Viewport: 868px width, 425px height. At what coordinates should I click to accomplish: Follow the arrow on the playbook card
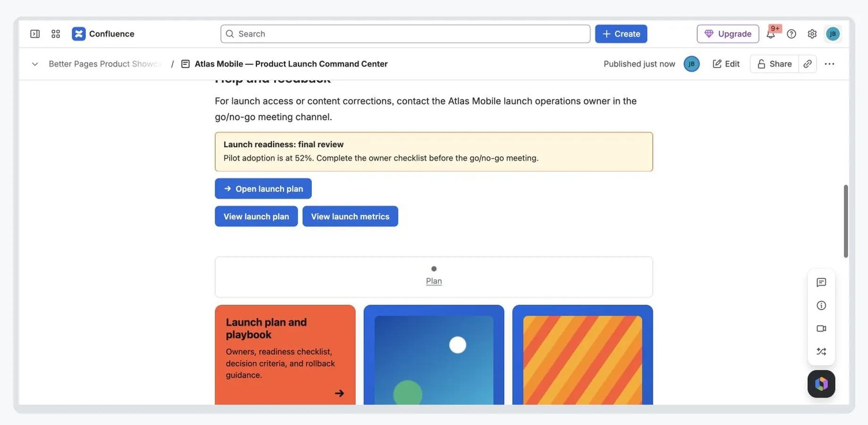pyautogui.click(x=339, y=393)
